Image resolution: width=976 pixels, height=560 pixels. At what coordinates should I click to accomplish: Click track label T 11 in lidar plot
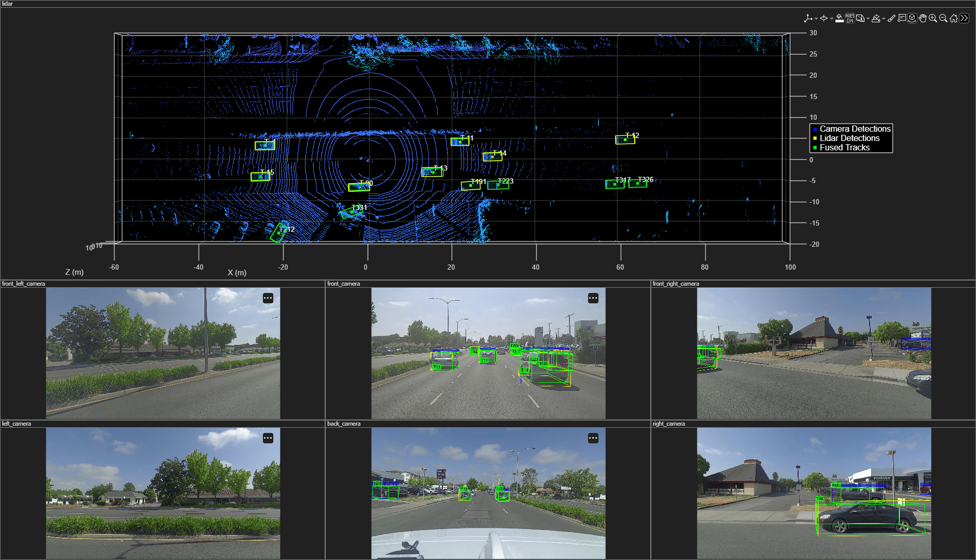click(x=466, y=138)
